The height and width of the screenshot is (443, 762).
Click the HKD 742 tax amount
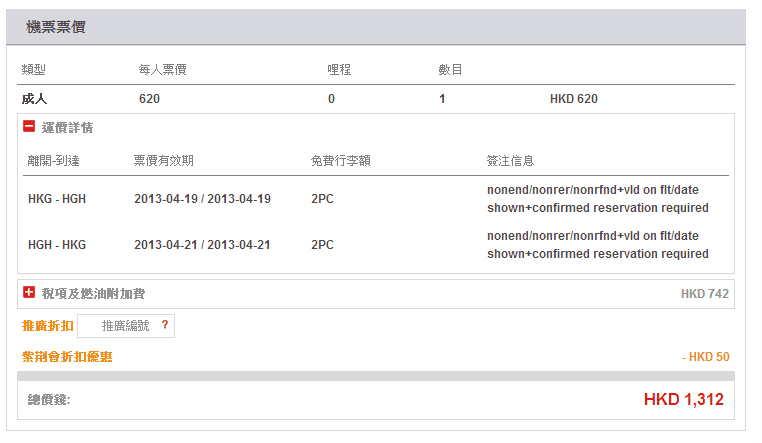click(x=704, y=294)
